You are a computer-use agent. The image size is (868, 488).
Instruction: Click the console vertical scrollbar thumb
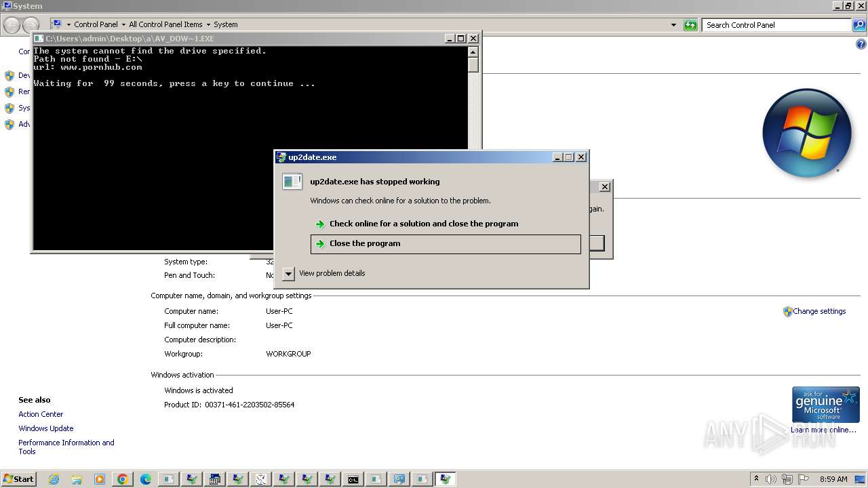(x=473, y=65)
